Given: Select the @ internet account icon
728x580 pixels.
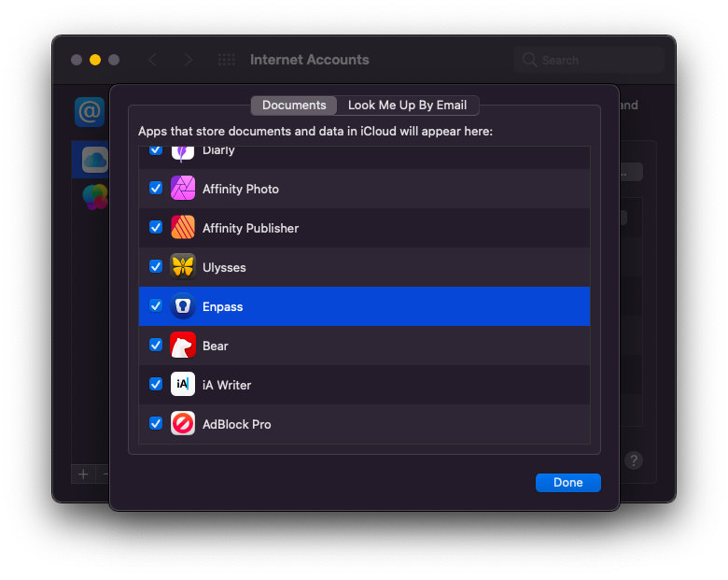Looking at the screenshot, I should [90, 112].
